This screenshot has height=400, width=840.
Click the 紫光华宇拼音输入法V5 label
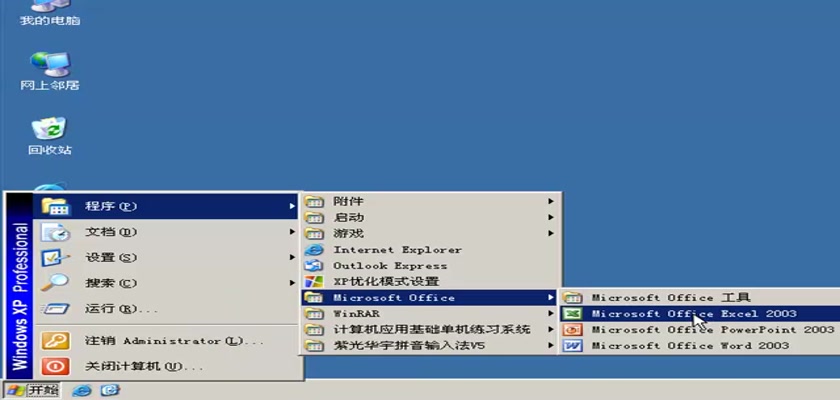click(x=409, y=345)
